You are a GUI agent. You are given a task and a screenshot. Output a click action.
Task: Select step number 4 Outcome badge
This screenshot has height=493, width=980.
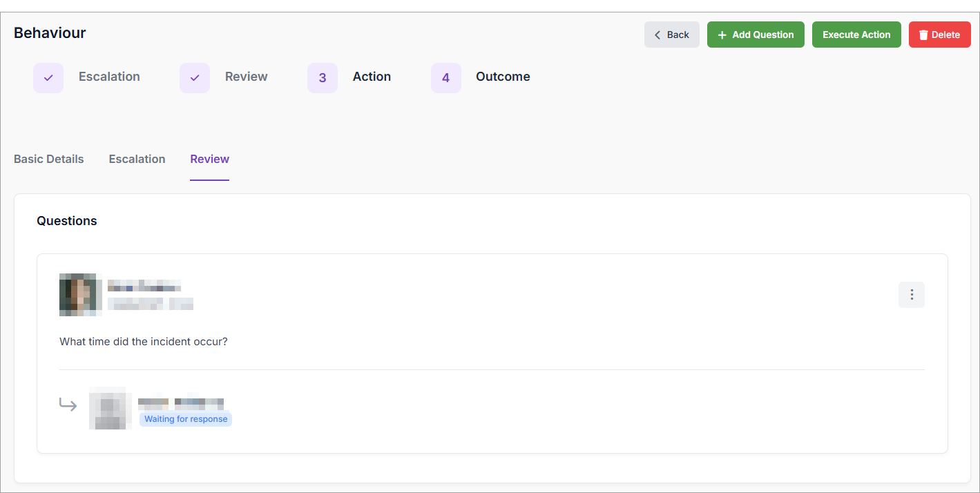446,78
